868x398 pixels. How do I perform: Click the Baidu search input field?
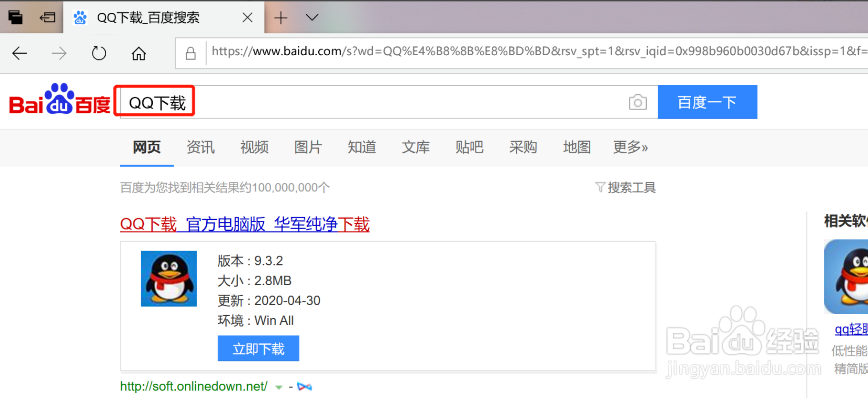pos(389,102)
